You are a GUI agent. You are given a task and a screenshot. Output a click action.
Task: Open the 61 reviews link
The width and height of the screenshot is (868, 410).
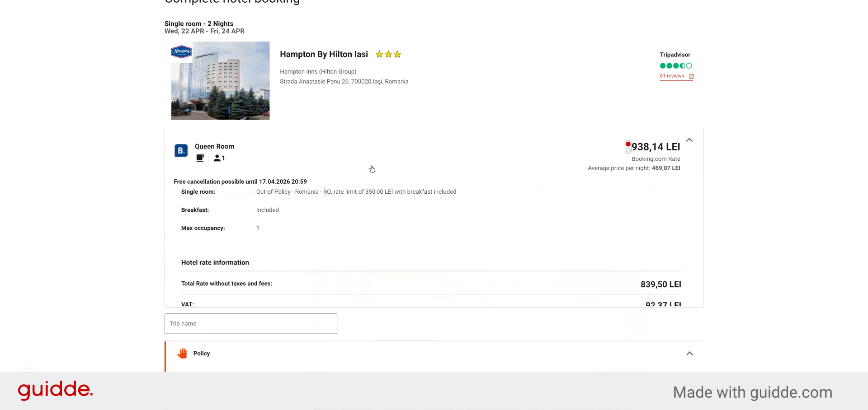click(672, 76)
